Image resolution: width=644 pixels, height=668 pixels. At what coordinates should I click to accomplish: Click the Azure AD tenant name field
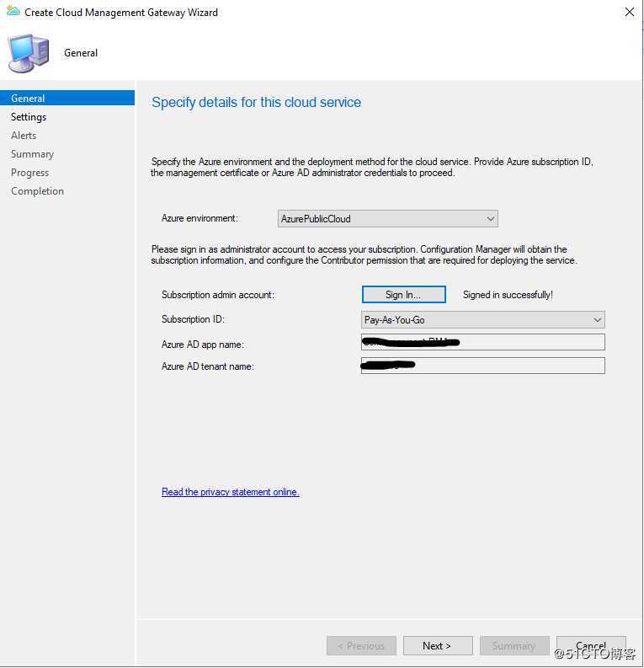point(482,366)
